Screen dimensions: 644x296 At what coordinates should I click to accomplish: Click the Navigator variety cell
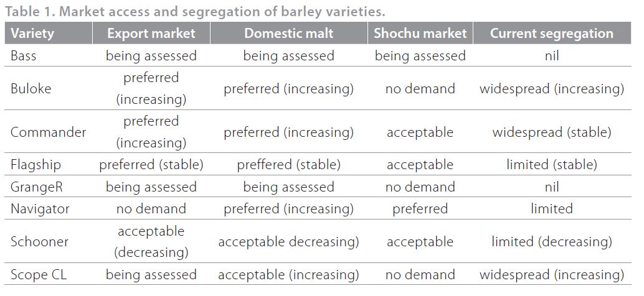tap(40, 208)
